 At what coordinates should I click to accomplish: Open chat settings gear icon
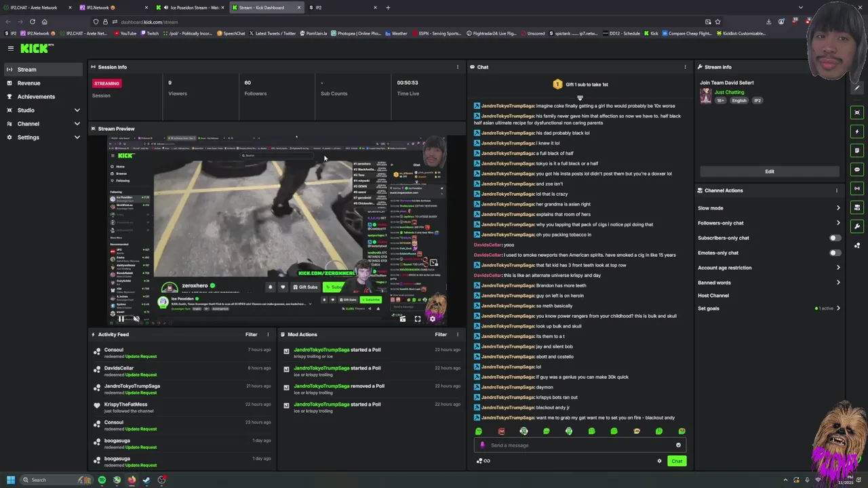coord(659,462)
